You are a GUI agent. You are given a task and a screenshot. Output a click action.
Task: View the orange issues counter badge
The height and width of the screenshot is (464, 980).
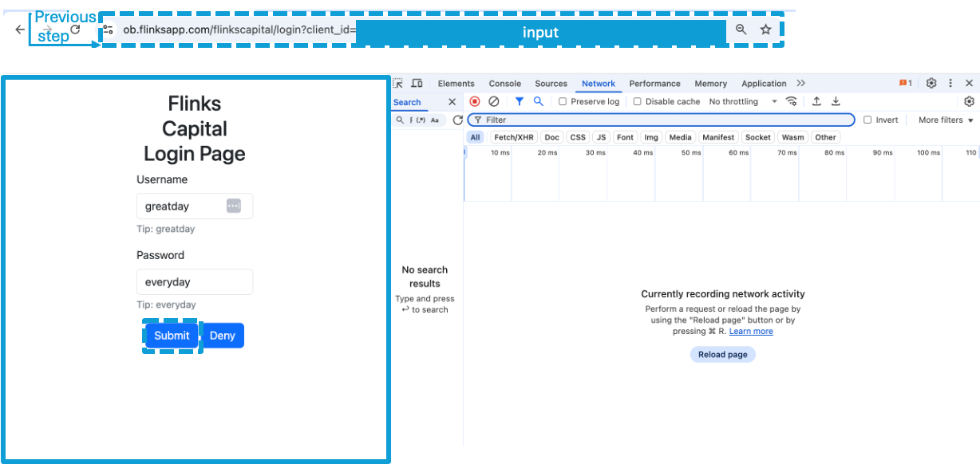coord(905,83)
